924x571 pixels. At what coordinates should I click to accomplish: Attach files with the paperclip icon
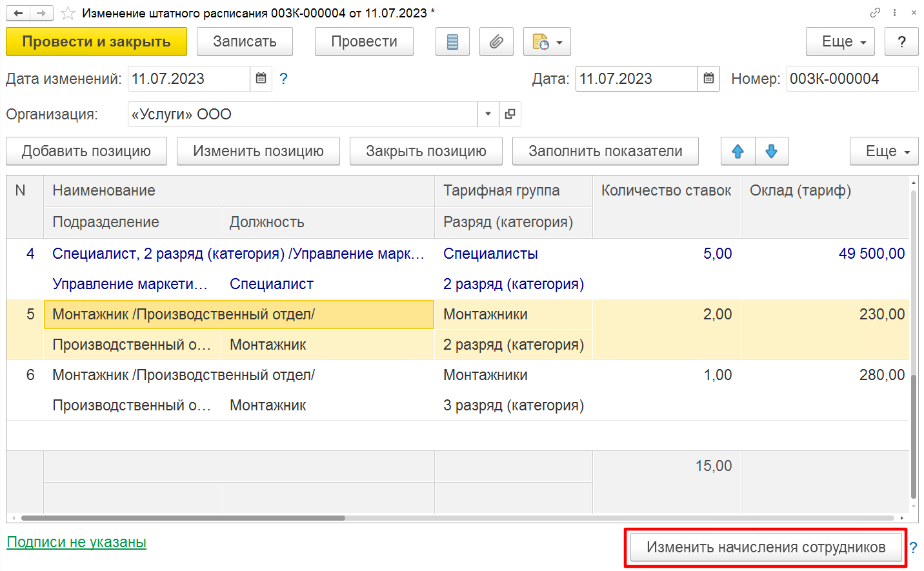(496, 42)
